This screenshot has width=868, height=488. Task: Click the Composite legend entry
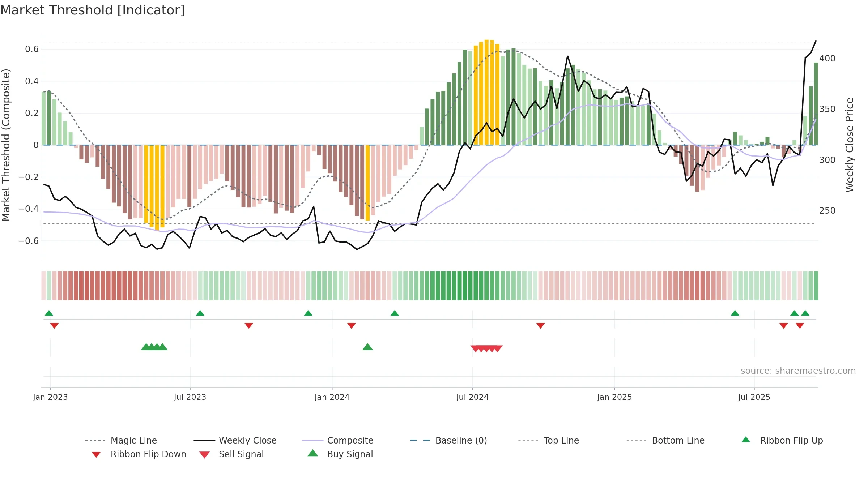(x=337, y=440)
